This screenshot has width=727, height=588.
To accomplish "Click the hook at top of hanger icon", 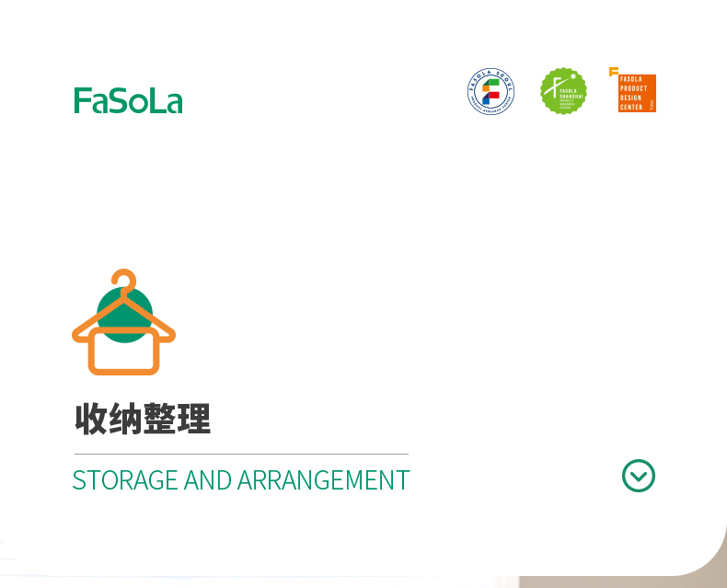I will pos(124,280).
